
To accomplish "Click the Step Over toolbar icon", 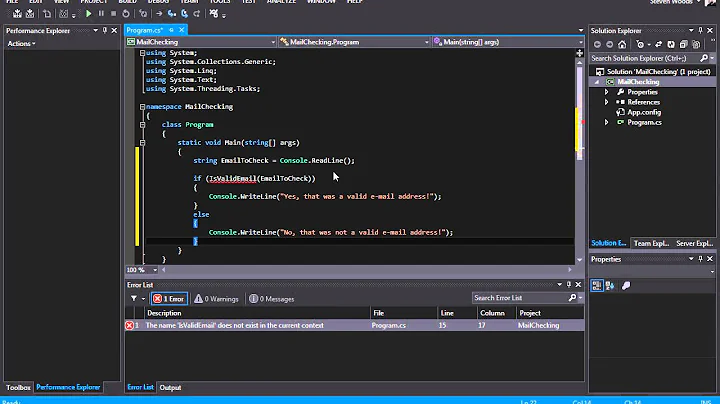I will tap(185, 14).
